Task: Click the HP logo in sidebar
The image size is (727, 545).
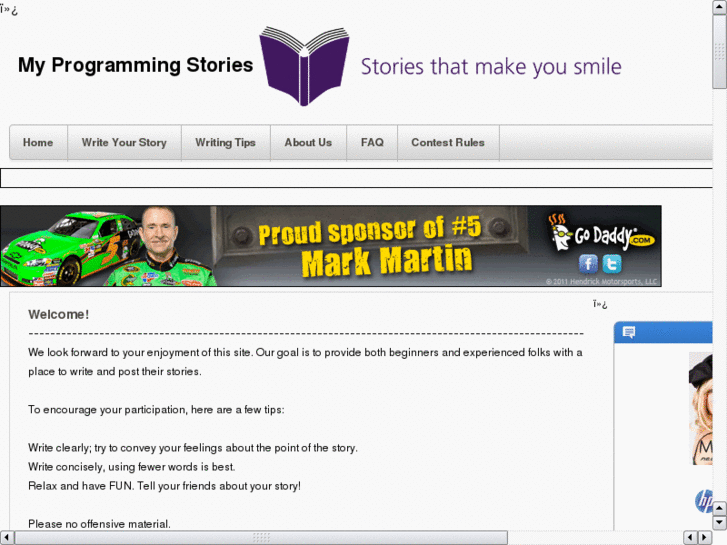Action: tap(704, 501)
